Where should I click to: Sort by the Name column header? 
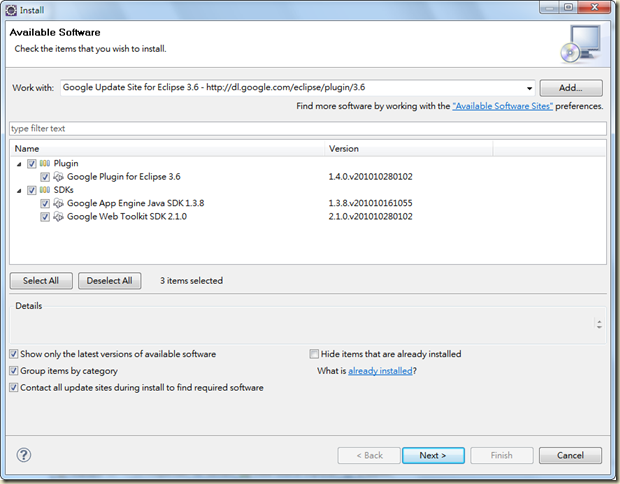[167, 149]
